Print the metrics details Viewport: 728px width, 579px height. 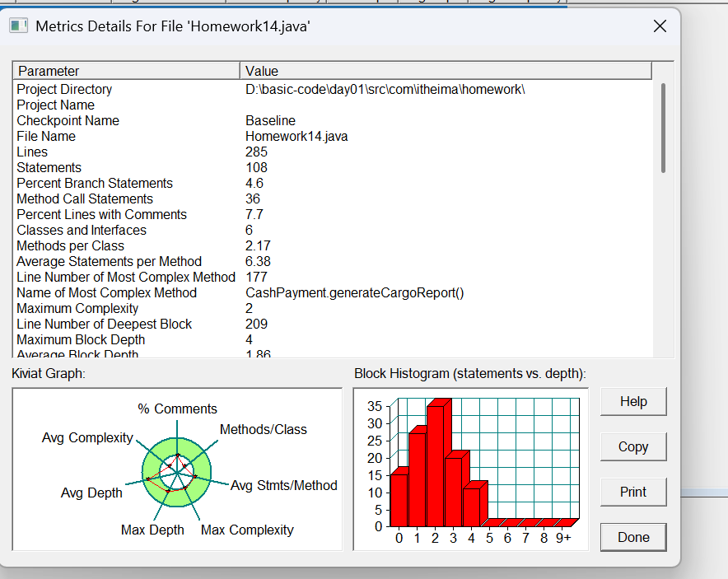click(633, 492)
